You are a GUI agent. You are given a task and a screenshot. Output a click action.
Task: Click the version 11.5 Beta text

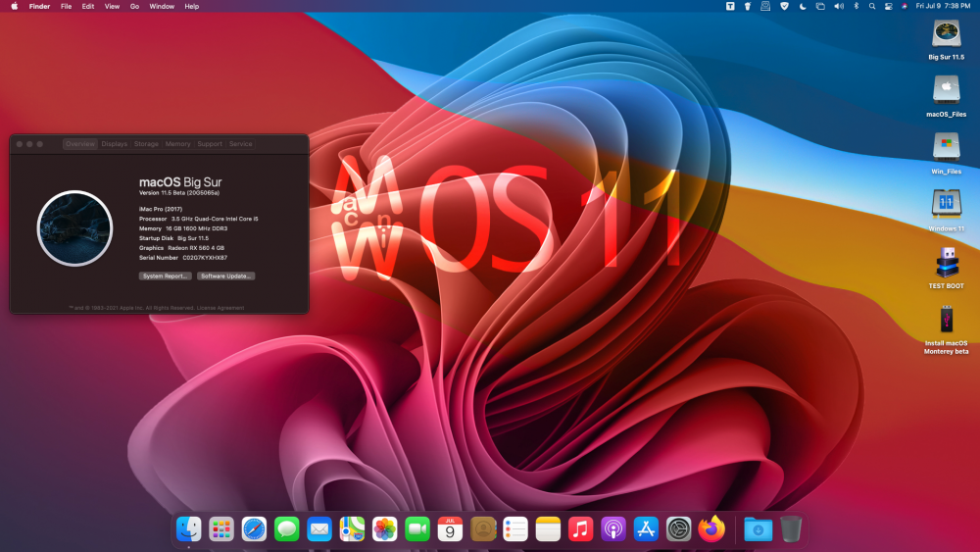(179, 193)
